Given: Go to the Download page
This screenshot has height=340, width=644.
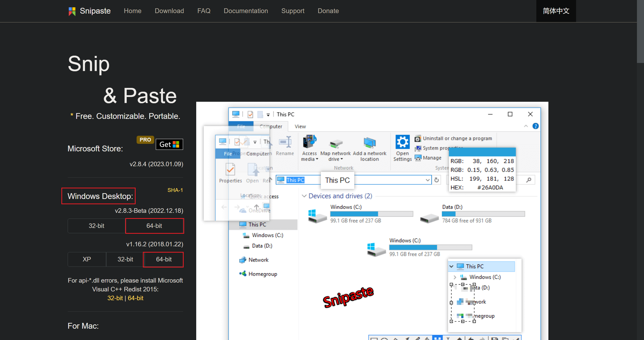Looking at the screenshot, I should tap(169, 11).
